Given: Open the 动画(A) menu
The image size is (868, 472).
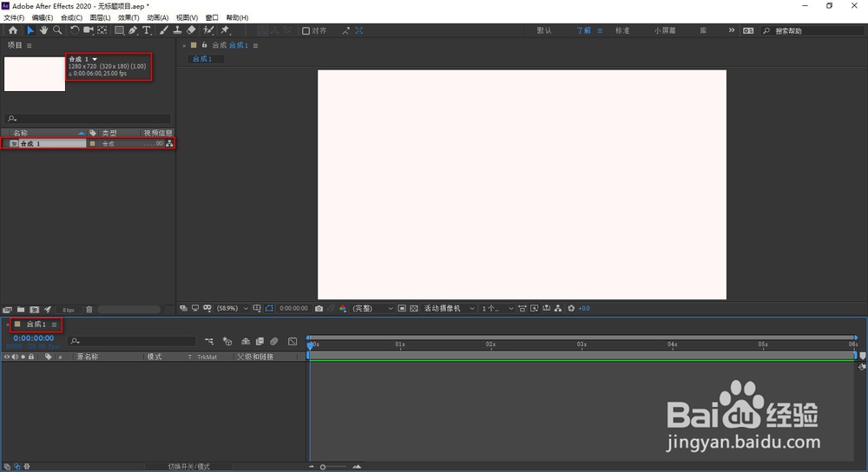Looking at the screenshot, I should tap(158, 17).
